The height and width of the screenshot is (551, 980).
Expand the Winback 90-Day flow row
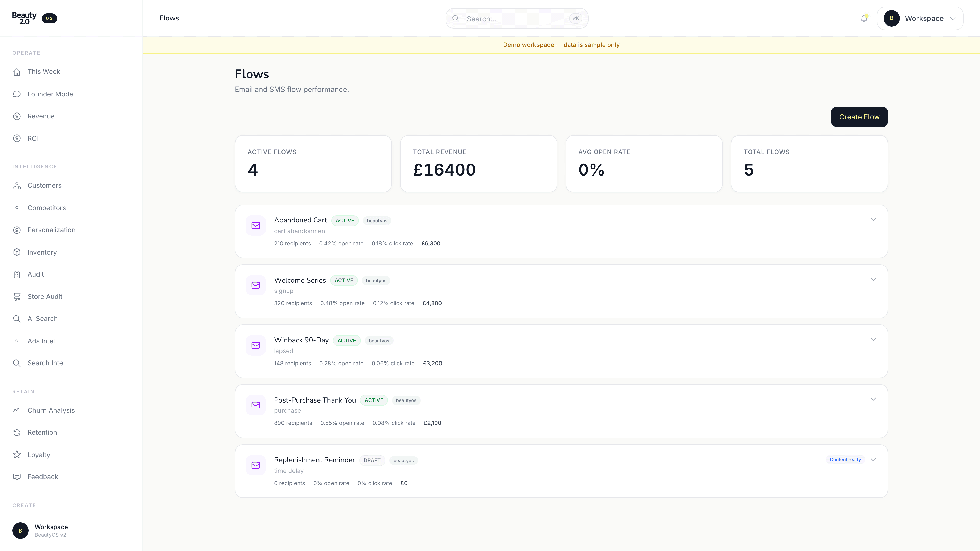click(873, 339)
